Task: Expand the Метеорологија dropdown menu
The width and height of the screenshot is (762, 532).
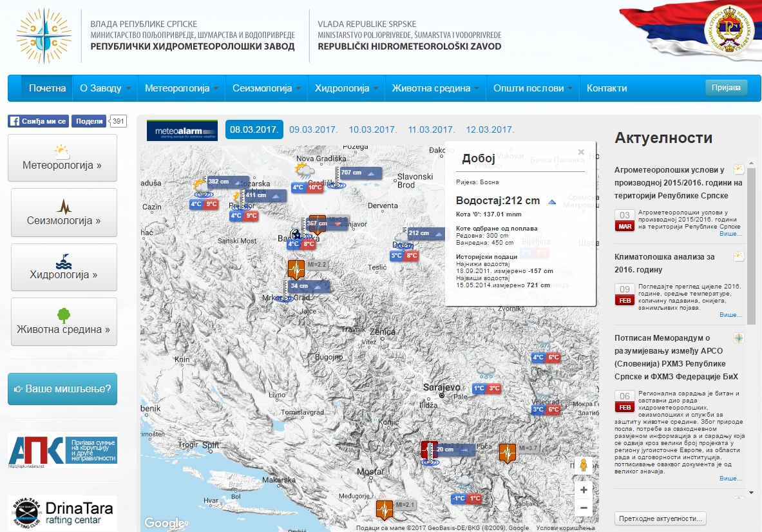Action: [181, 88]
